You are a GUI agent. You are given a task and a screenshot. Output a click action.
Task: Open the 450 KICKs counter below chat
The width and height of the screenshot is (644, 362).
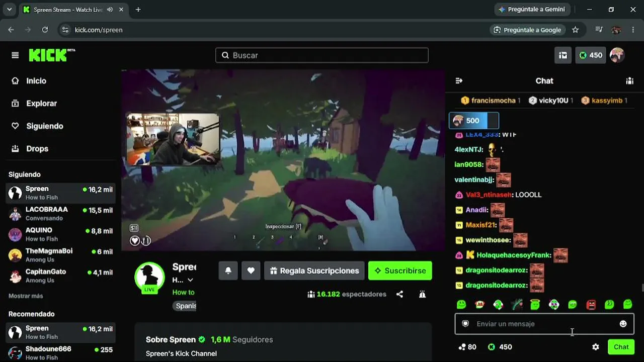coord(500,347)
